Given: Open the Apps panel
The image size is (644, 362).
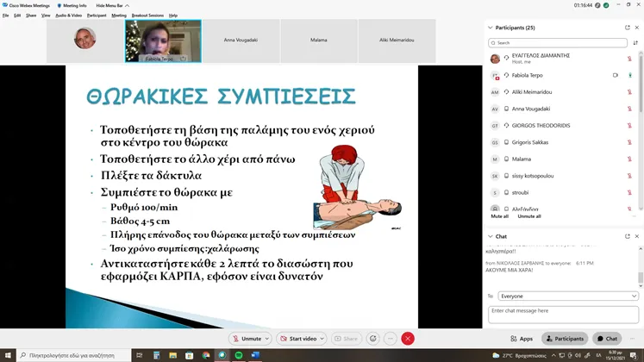Looking at the screenshot, I should (522, 339).
